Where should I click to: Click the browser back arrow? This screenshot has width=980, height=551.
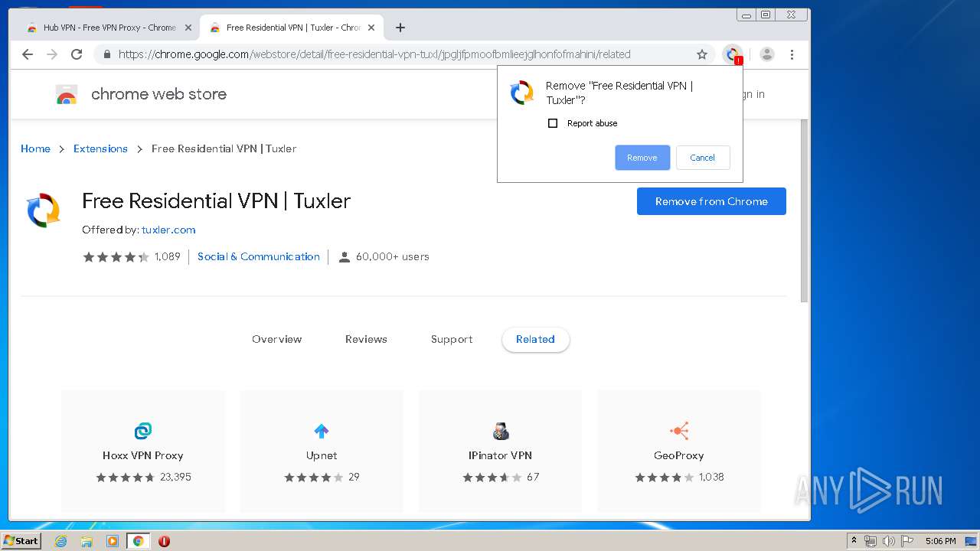(x=28, y=54)
